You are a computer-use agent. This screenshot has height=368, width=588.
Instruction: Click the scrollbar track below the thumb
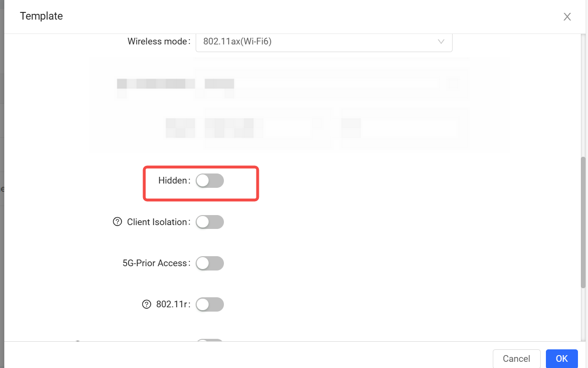click(x=583, y=314)
